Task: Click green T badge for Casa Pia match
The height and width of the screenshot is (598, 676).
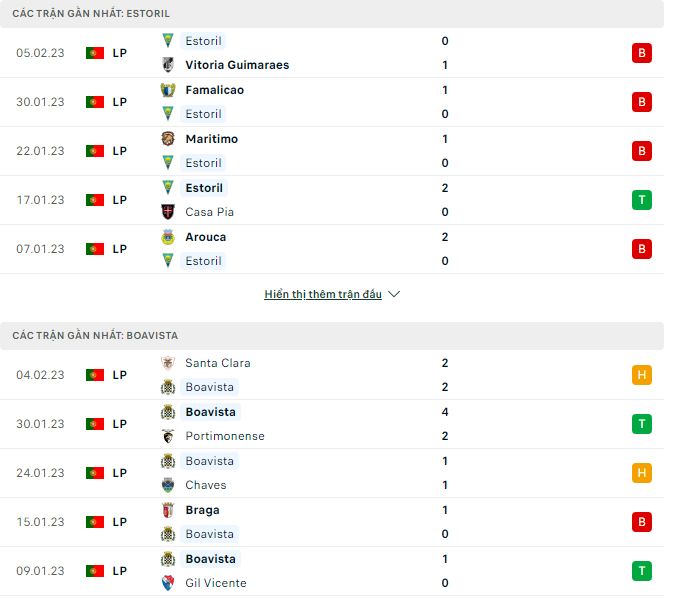Action: [x=642, y=200]
